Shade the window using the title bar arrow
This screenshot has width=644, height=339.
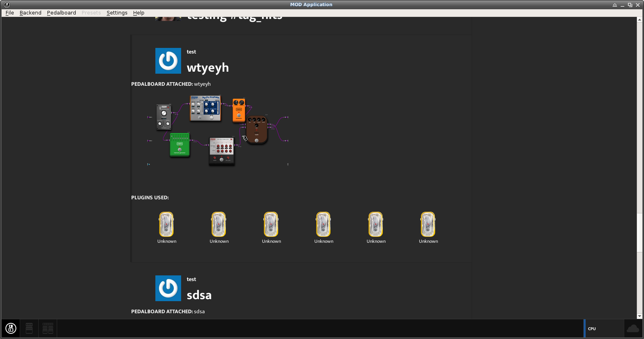tap(615, 5)
